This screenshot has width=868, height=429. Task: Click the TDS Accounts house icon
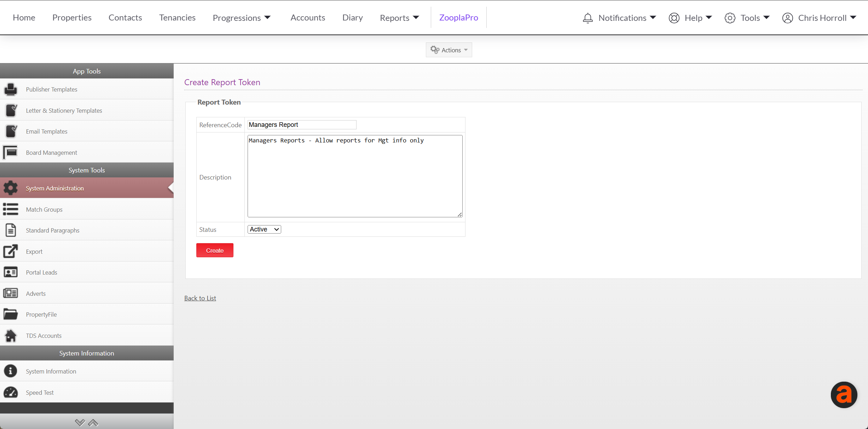[x=11, y=335]
